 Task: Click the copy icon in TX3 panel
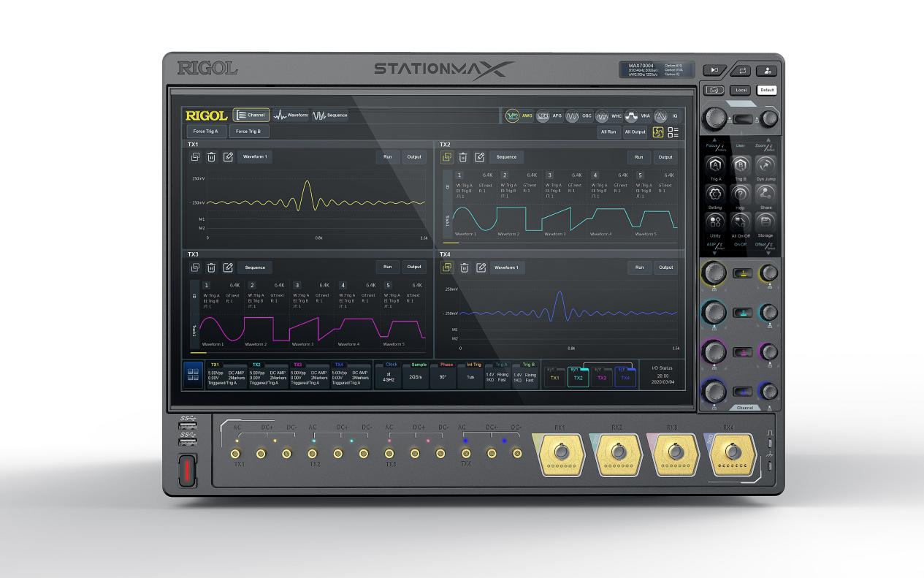point(194,267)
